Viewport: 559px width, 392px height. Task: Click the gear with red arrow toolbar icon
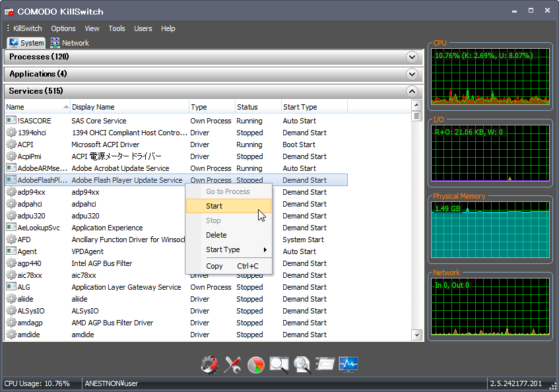[x=210, y=364]
